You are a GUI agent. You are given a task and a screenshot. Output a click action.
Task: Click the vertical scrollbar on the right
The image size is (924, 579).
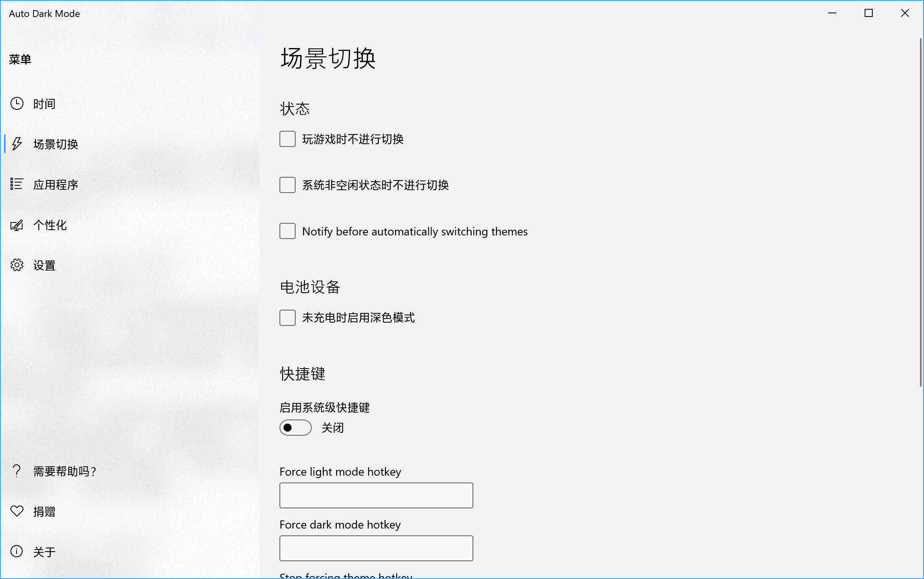(x=921, y=212)
